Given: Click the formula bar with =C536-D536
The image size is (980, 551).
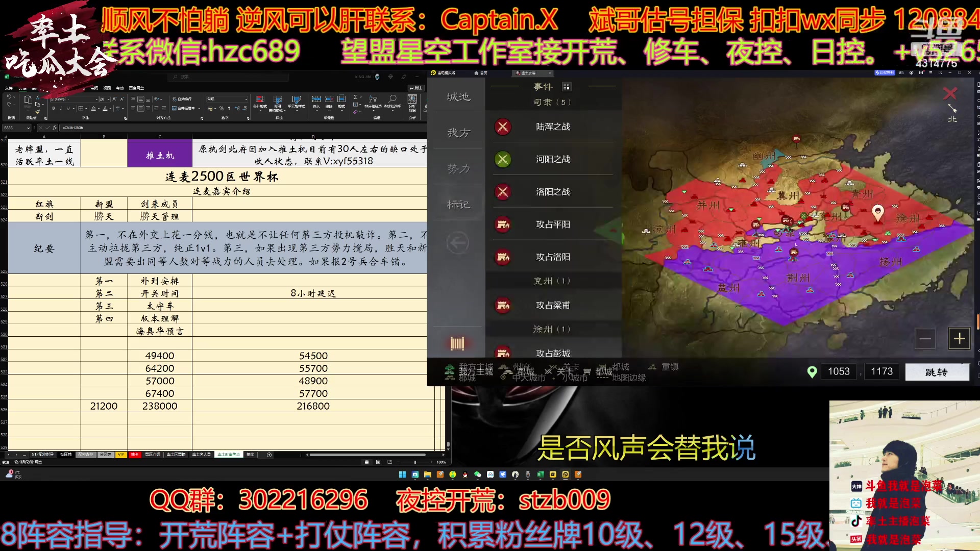Looking at the screenshot, I should 242,128.
